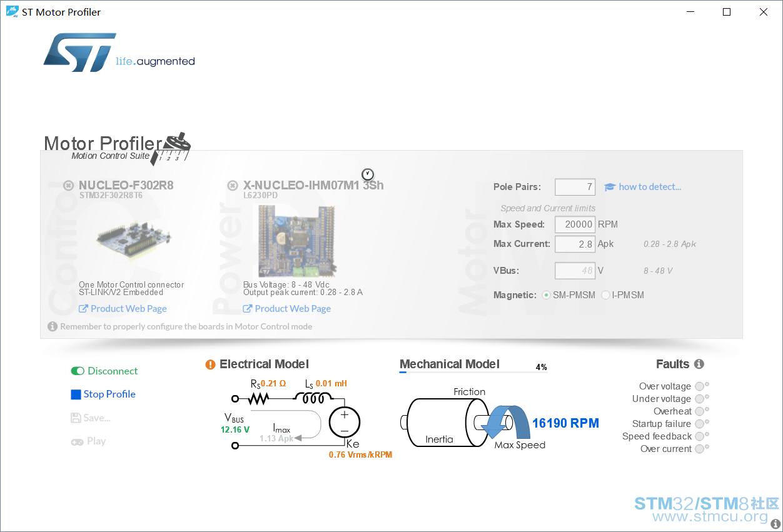This screenshot has height=532, width=783.
Task: Click the 4% progress percentage
Action: point(542,368)
